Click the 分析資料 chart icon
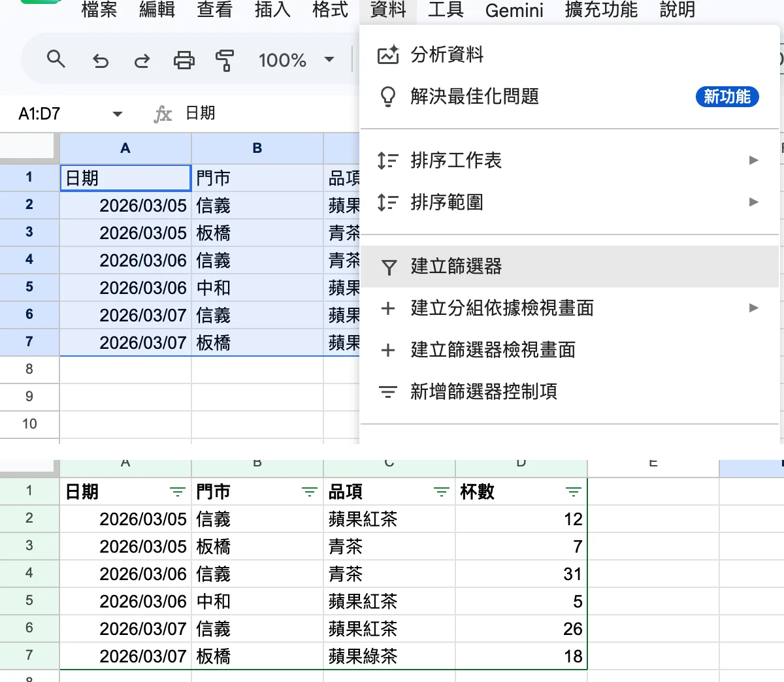This screenshot has height=682, width=784. pos(388,55)
